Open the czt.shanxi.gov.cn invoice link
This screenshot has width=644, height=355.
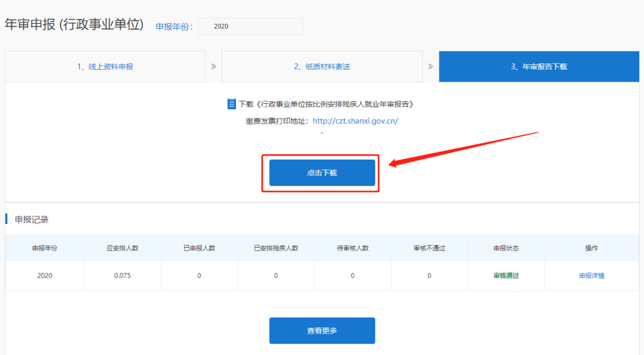click(x=355, y=121)
